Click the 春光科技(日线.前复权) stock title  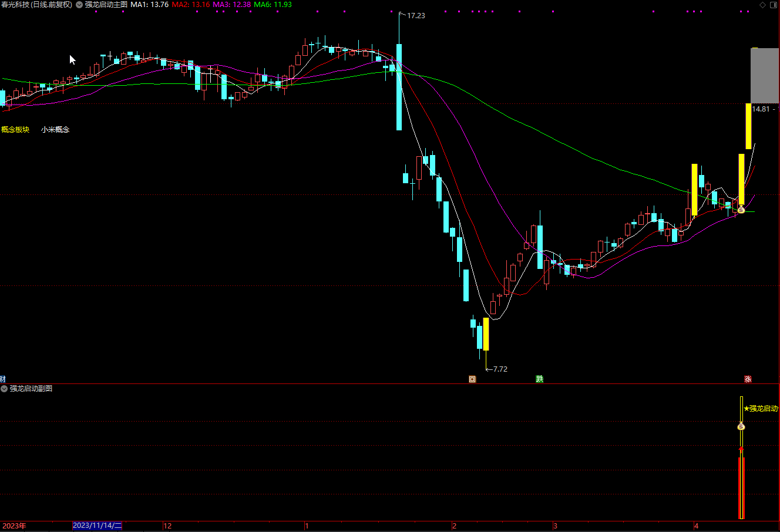[x=36, y=5]
